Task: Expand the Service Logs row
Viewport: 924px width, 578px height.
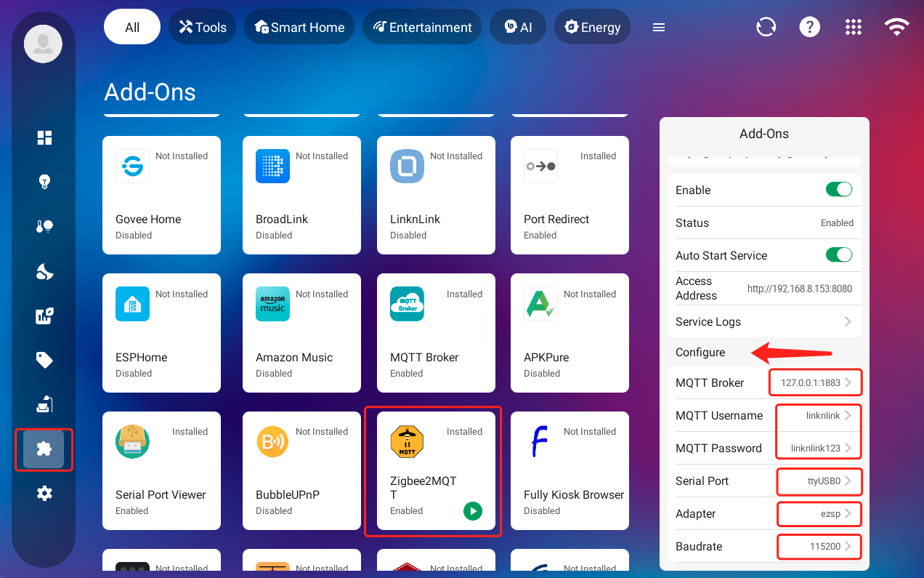Action: click(763, 321)
